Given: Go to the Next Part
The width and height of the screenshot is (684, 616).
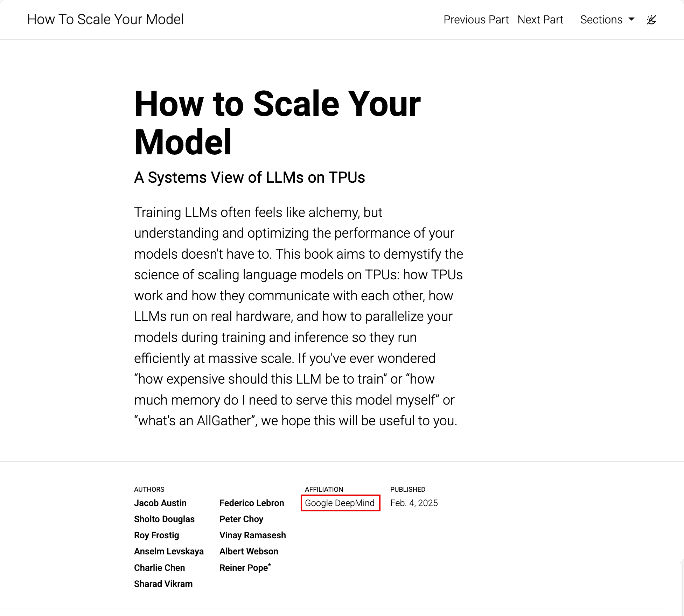Looking at the screenshot, I should pyautogui.click(x=540, y=20).
